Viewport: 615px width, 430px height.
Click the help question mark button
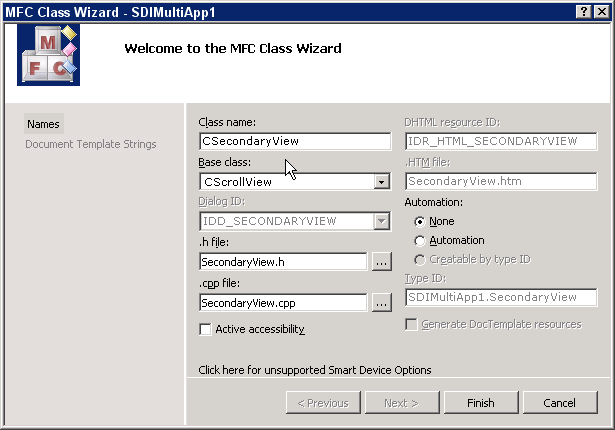584,12
